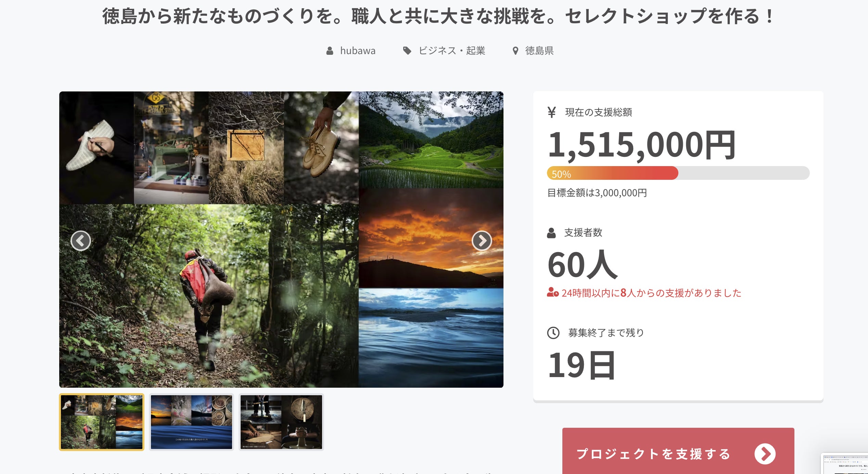Select the third thumbnail with craftsman photos
The width and height of the screenshot is (868, 474).
[281, 422]
